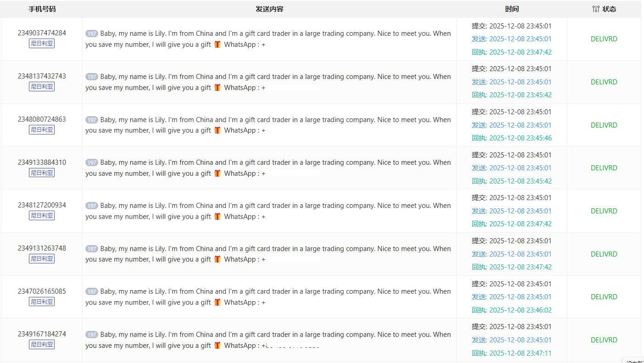This screenshot has height=363, width=644.
Task: Click the filter icon beside the 状态 header
Action: point(596,9)
